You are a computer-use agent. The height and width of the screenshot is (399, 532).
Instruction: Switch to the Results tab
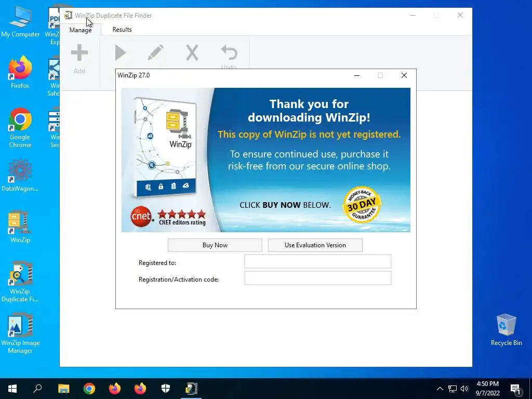click(x=122, y=30)
